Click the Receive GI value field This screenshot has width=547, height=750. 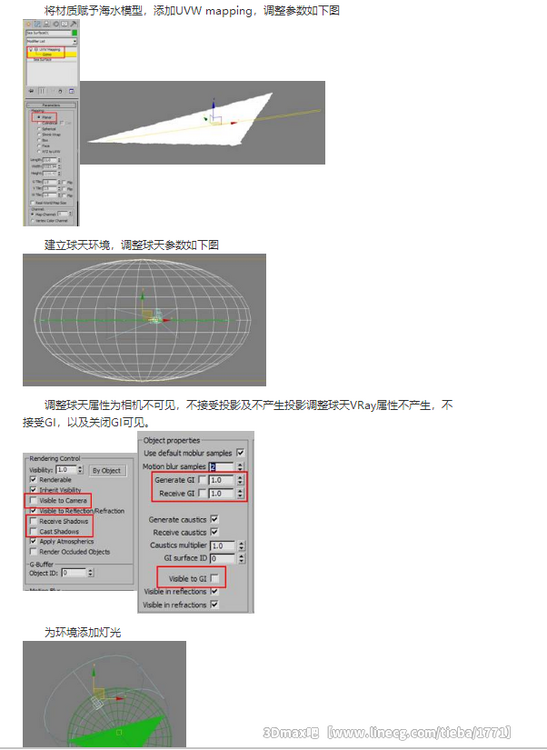(x=222, y=493)
